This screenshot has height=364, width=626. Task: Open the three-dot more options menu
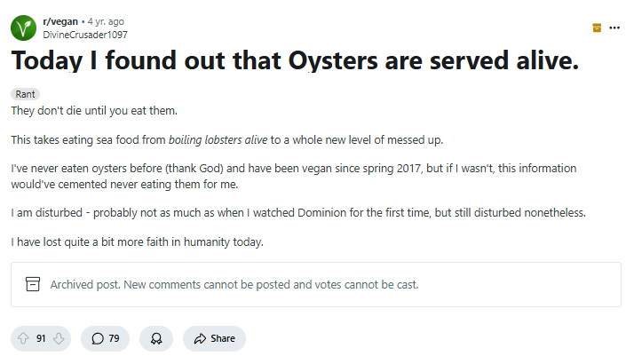pos(614,28)
